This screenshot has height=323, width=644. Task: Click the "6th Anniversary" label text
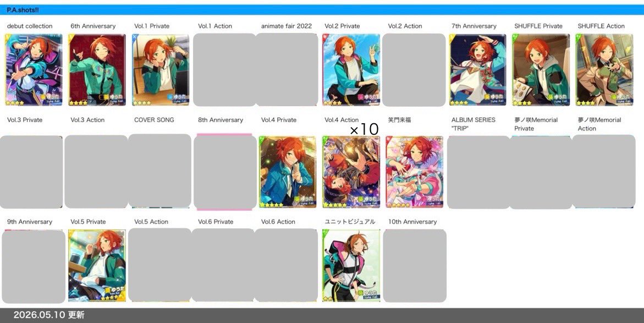[93, 26]
